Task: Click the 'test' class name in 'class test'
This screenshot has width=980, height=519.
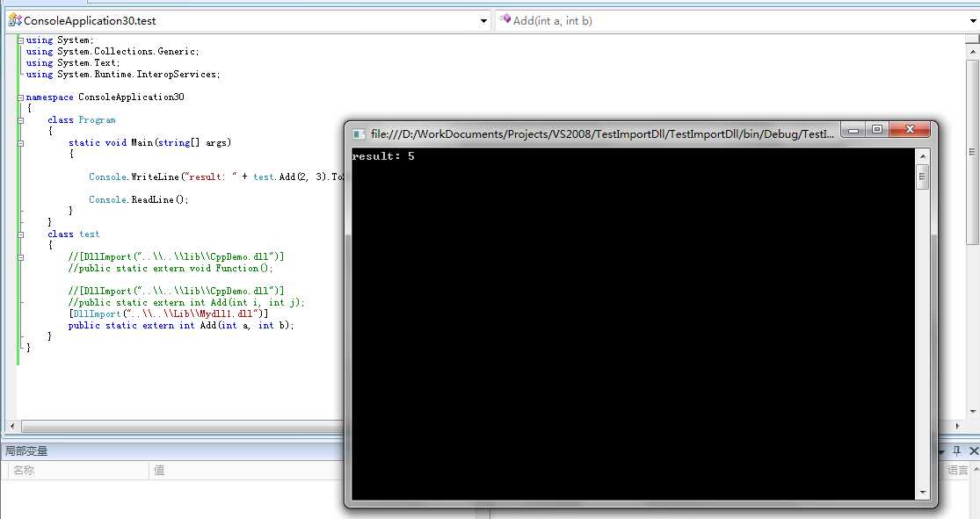Action: click(x=90, y=234)
